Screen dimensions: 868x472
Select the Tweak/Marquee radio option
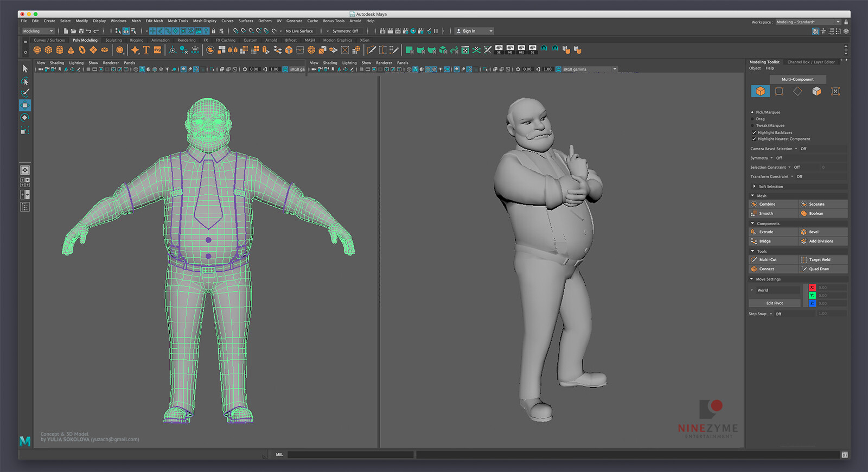point(752,125)
